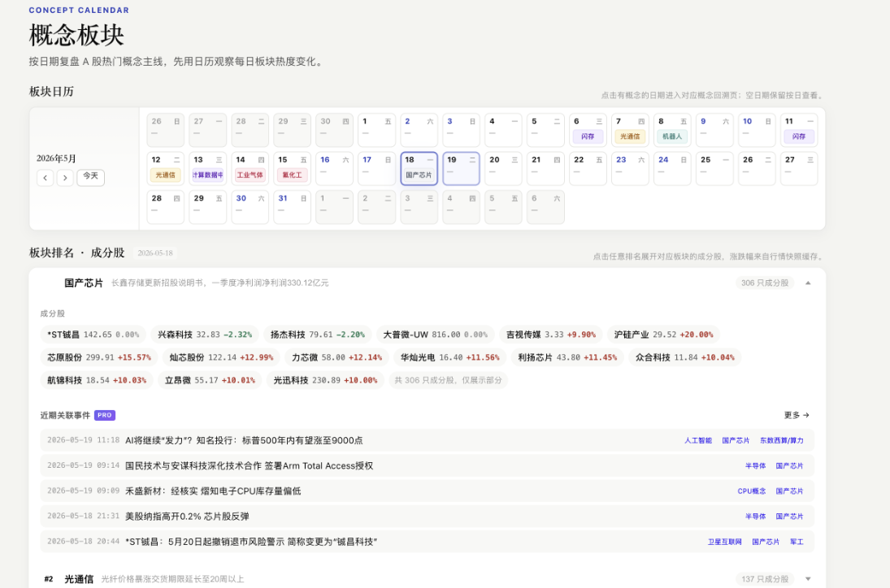Open May 14 工业气体 calendar day
The width and height of the screenshot is (890, 588).
(250, 168)
